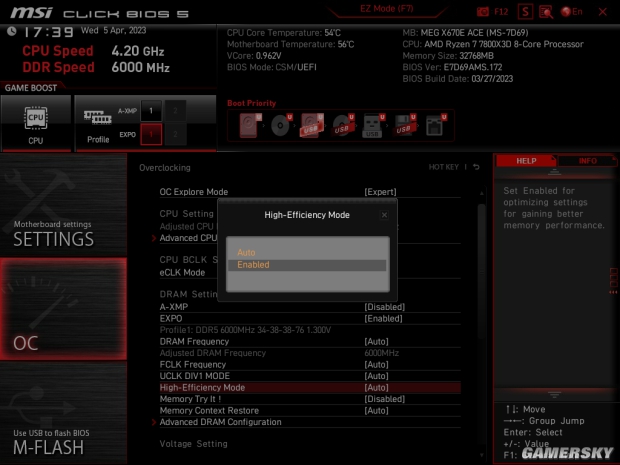The image size is (620, 465).
Task: Open Memory Try It ! [Disabled] dropdown
Action: coord(384,399)
